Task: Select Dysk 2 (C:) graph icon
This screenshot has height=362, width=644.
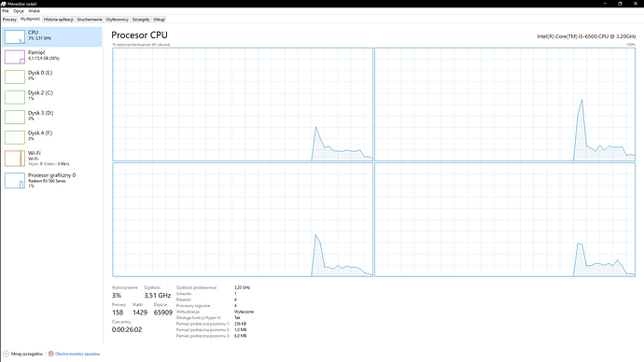Action: point(15,97)
